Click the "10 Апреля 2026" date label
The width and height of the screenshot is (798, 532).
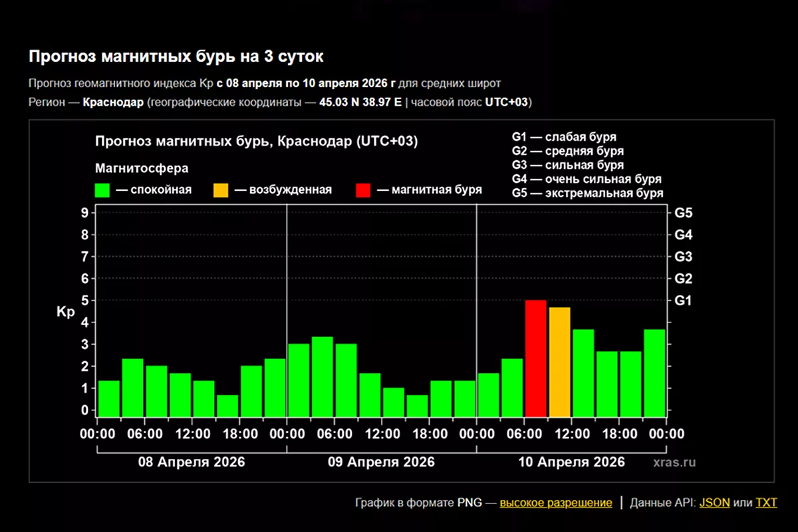[571, 462]
